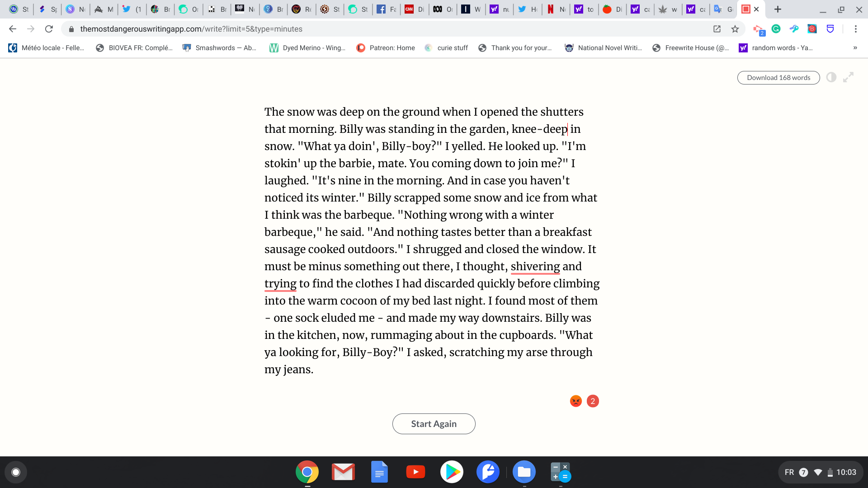Click Download 168 words button
Image resolution: width=868 pixels, height=488 pixels.
pos(778,78)
